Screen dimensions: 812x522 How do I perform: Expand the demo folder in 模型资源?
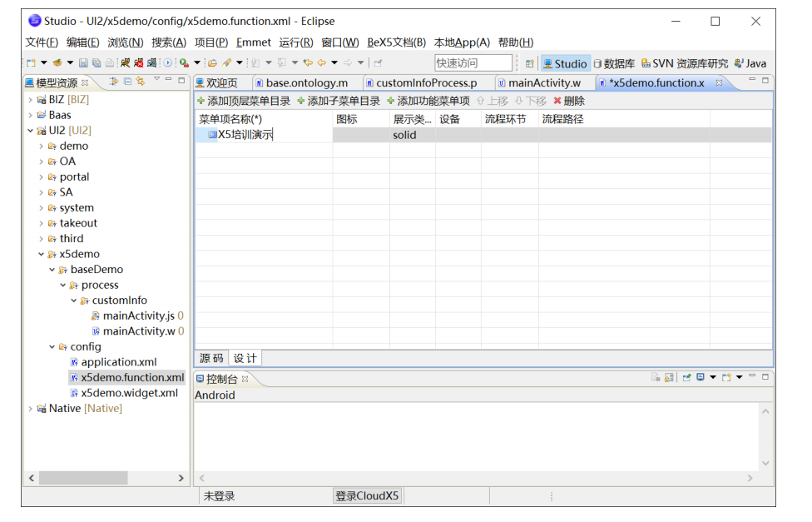(40, 146)
